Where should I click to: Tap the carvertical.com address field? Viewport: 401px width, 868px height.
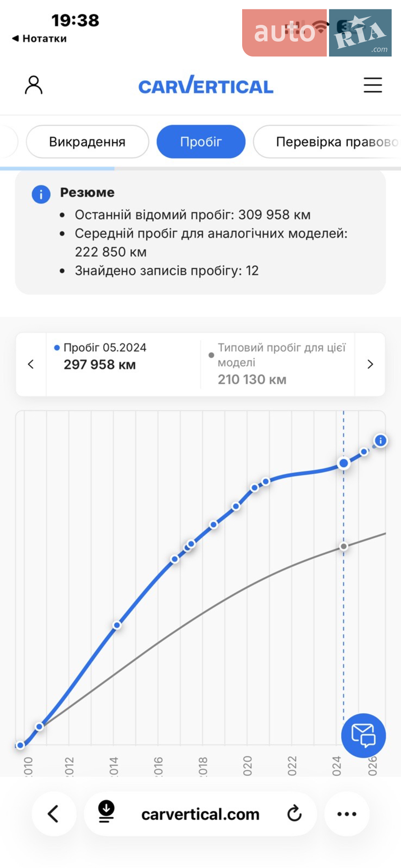(x=200, y=814)
